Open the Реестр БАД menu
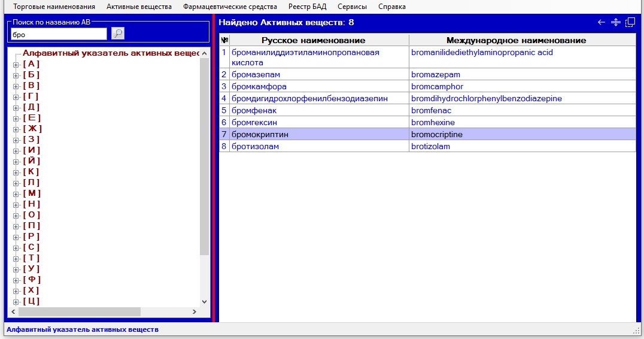Viewport: 644px width, 339px height. (x=307, y=7)
